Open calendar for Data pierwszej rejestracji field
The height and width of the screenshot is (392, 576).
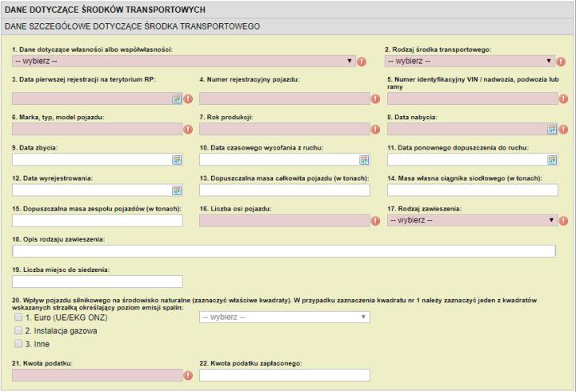[x=177, y=99]
